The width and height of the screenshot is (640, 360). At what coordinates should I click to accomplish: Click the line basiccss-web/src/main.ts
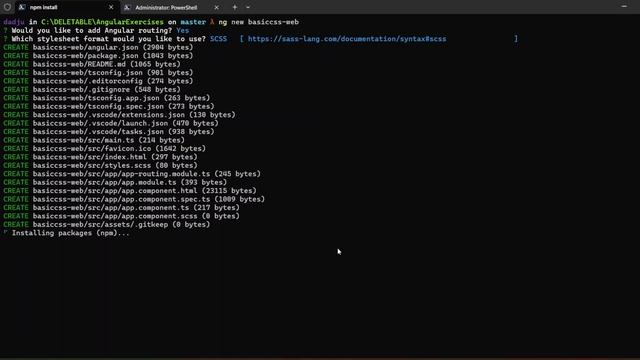click(x=94, y=140)
